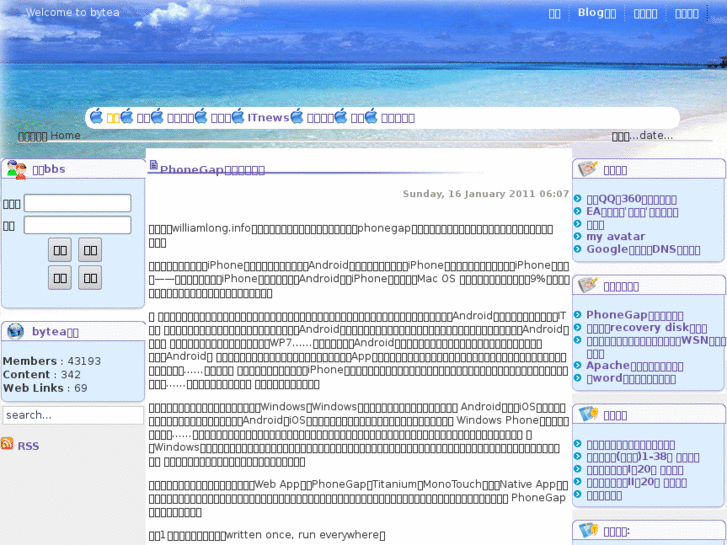Click the users icon in the bbs panel header
This screenshot has width=727, height=545.
16,170
